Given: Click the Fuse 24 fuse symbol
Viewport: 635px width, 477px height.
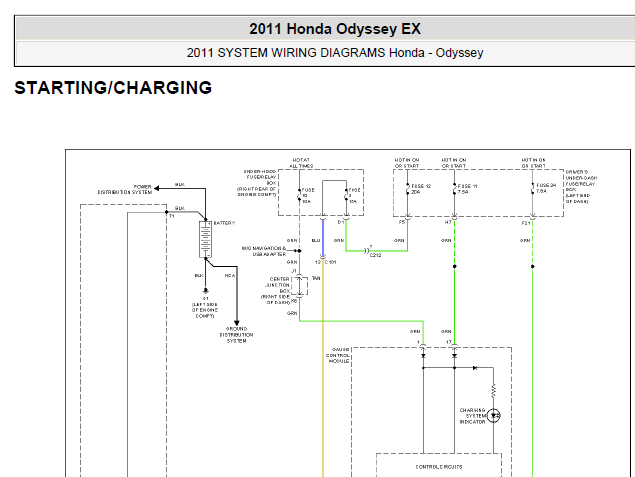Looking at the screenshot, I should click(x=532, y=188).
